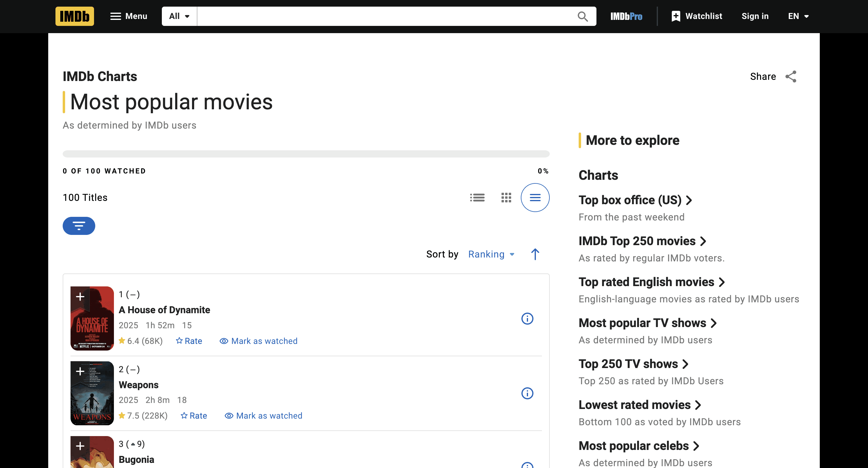Click the IMDb logo
Image resolution: width=868 pixels, height=468 pixels.
[x=74, y=16]
